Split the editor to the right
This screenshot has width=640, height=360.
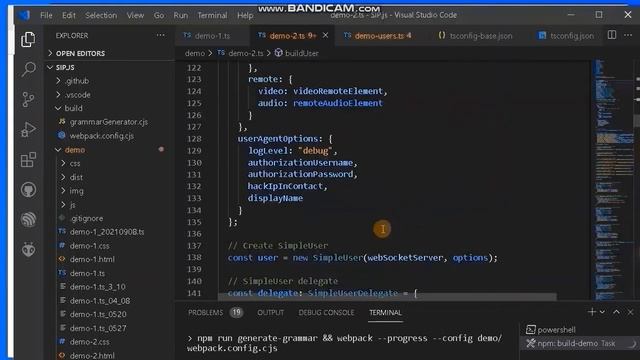(611, 35)
